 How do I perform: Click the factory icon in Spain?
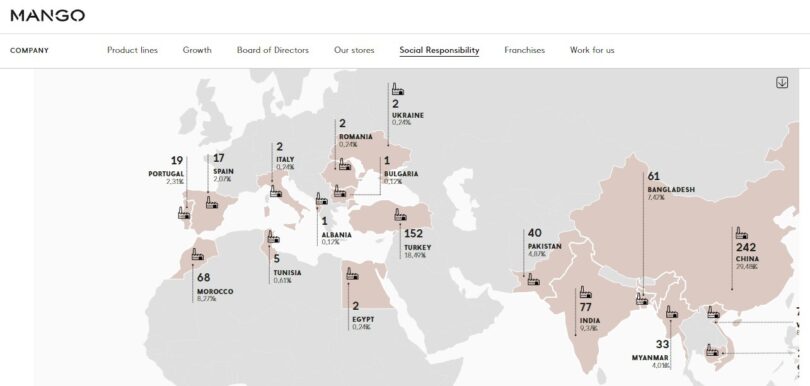point(212,202)
